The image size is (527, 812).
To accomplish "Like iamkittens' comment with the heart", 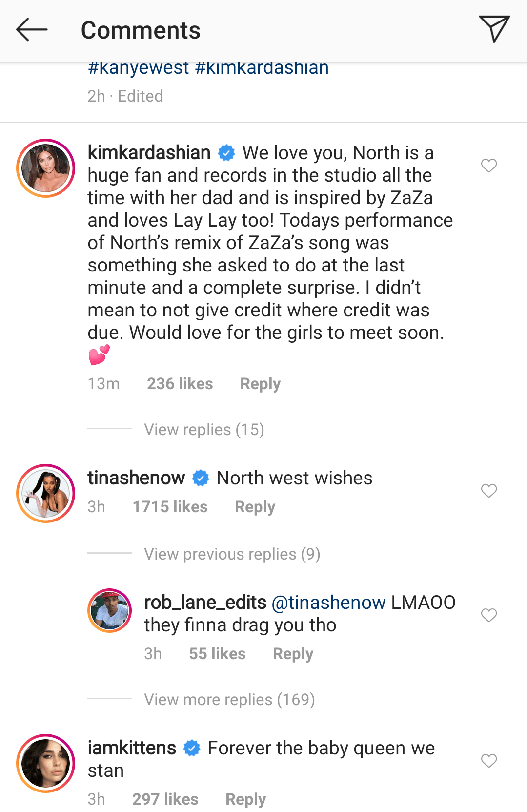I will pyautogui.click(x=489, y=761).
